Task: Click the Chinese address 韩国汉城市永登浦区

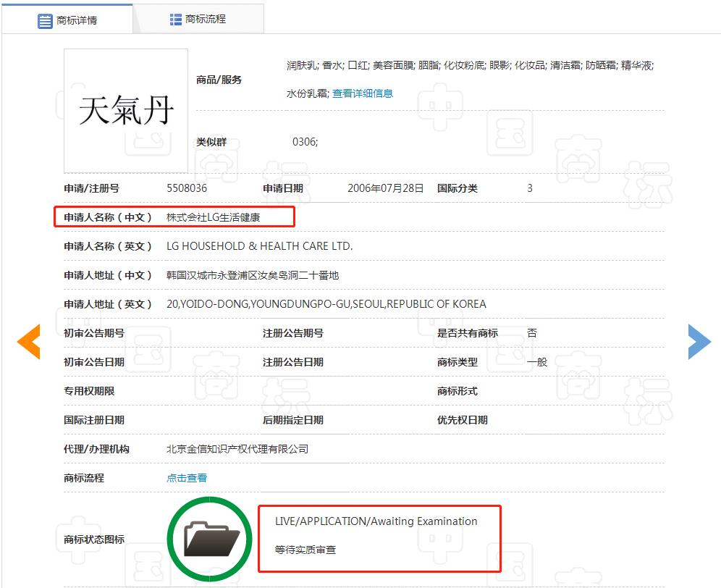Action: click(x=252, y=275)
